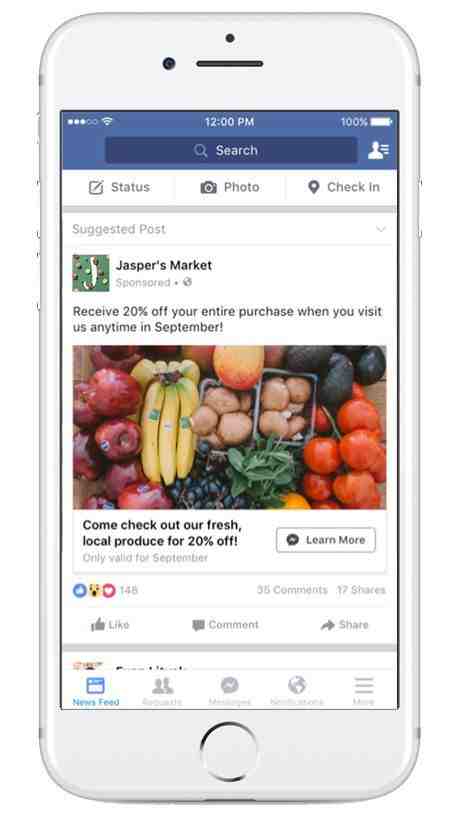Open the 17 Shares link
Viewport: 458px width, 814px height.
pos(361,590)
